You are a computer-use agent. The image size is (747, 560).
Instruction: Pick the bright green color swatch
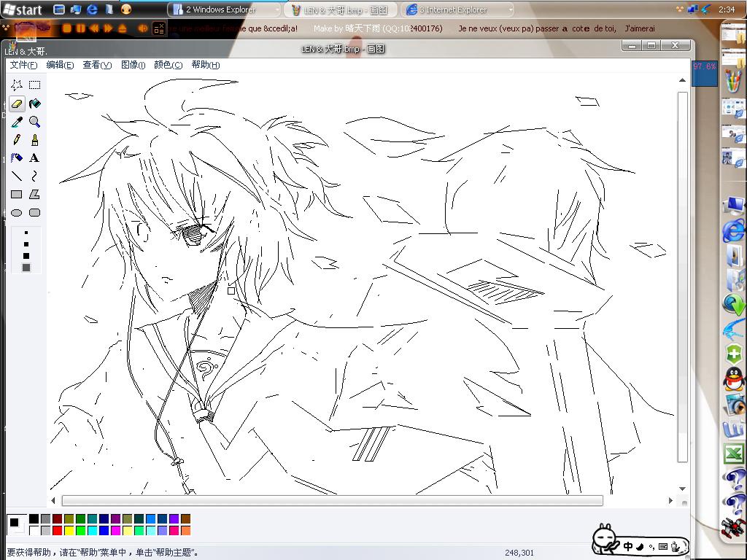(x=80, y=530)
